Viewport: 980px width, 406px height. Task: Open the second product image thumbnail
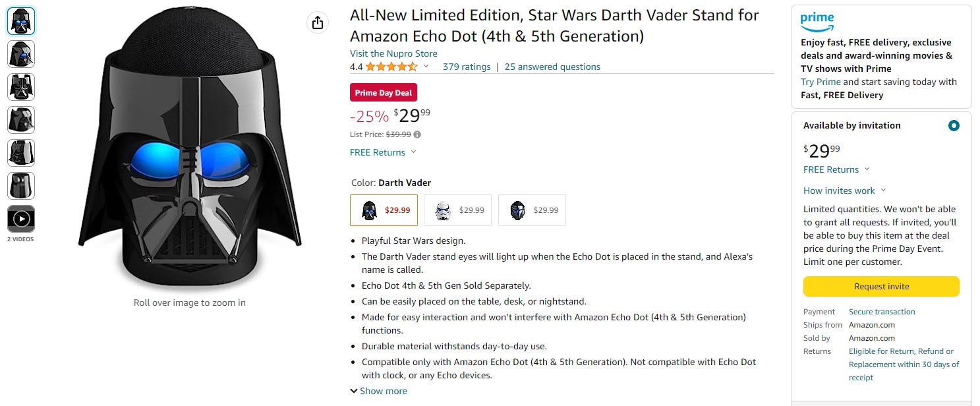20,53
